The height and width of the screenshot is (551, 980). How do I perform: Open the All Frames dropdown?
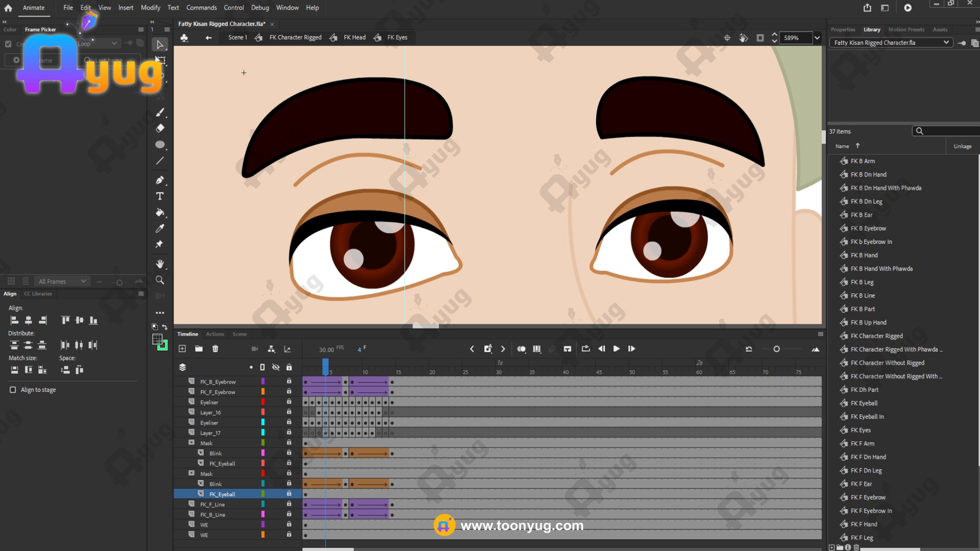point(62,282)
